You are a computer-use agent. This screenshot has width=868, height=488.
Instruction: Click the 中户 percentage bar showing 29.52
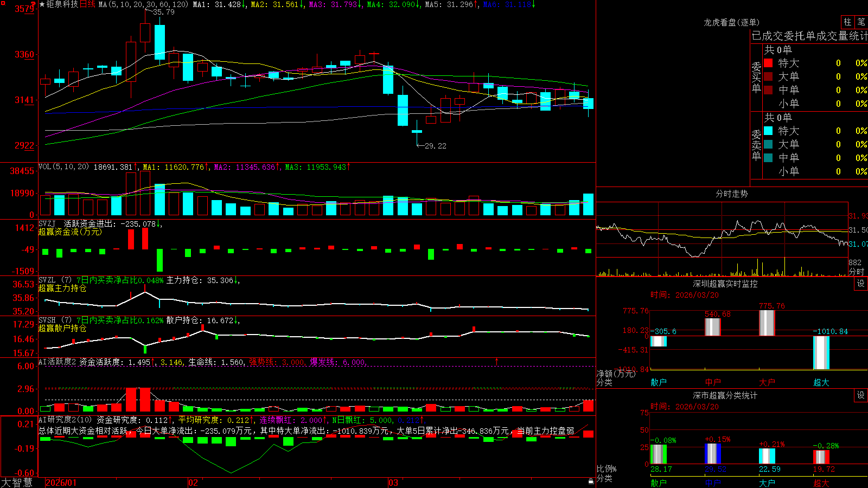[713, 454]
